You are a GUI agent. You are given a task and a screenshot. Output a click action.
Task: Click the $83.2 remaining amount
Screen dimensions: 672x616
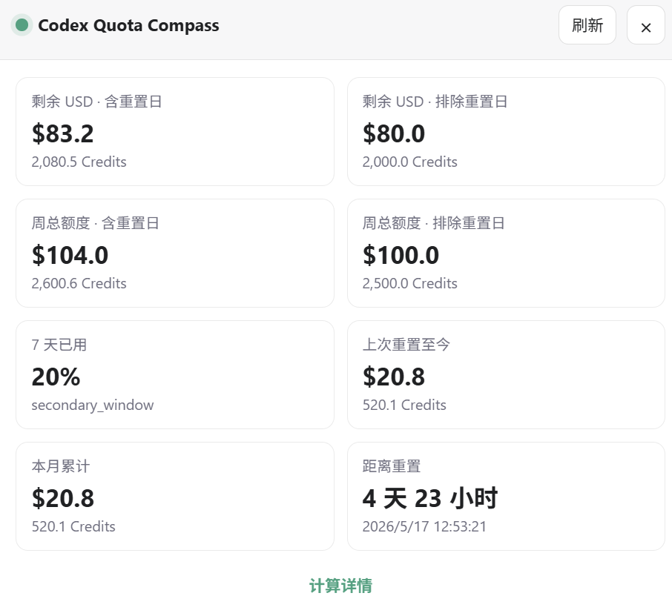tap(62, 133)
